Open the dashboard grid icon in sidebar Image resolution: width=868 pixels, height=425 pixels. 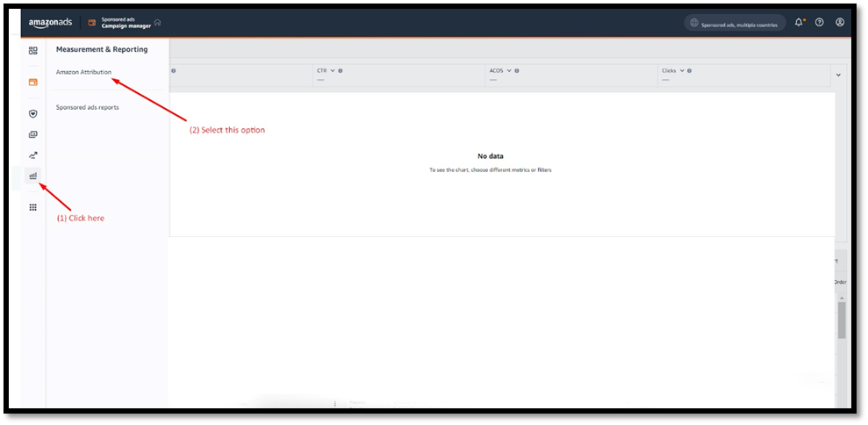pyautogui.click(x=33, y=50)
